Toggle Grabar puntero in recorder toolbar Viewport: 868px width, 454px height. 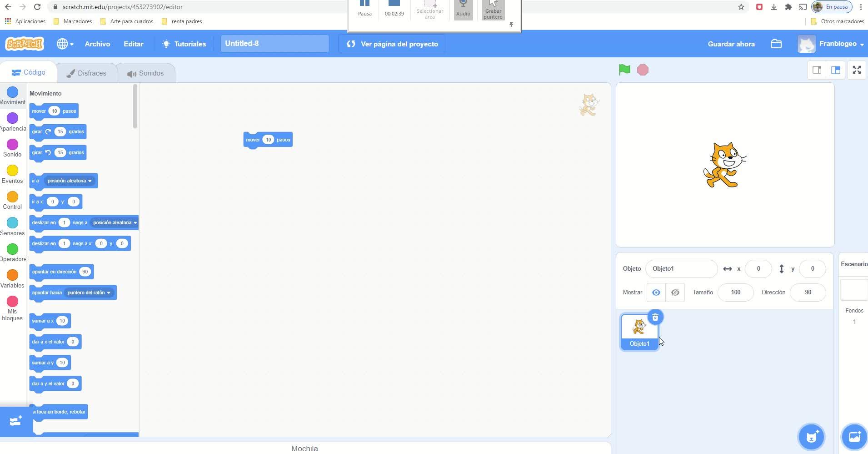tap(493, 9)
